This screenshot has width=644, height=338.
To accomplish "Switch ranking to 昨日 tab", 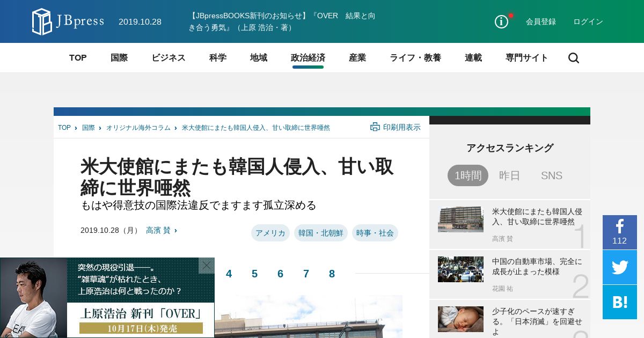I will click(x=510, y=175).
